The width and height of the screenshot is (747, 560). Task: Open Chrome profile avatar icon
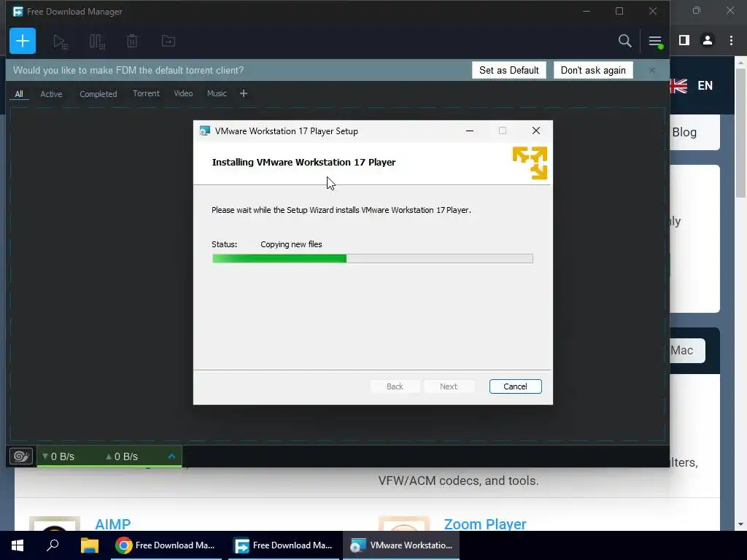pyautogui.click(x=708, y=41)
